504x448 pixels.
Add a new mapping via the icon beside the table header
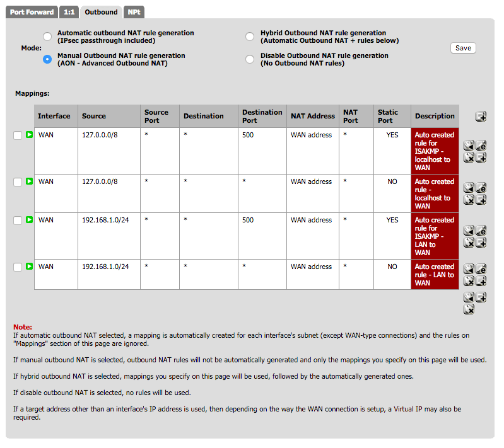pos(481,117)
